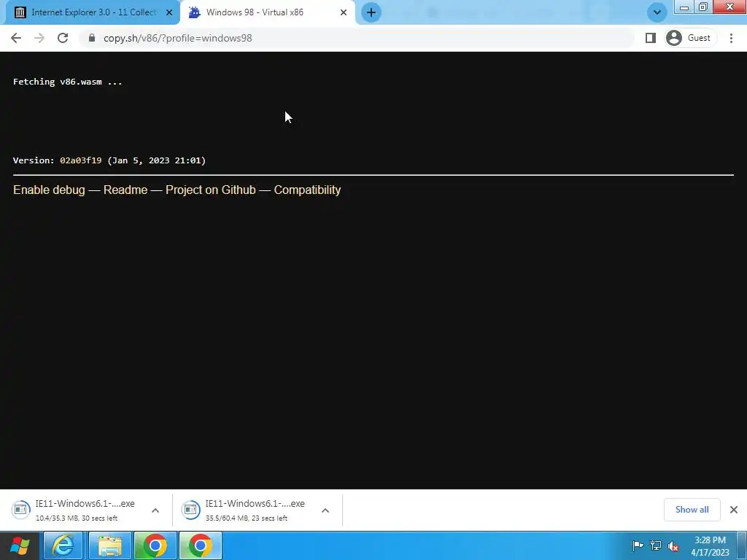The image size is (747, 560).
Task: Click the lock icon in address bar
Action: 92,38
